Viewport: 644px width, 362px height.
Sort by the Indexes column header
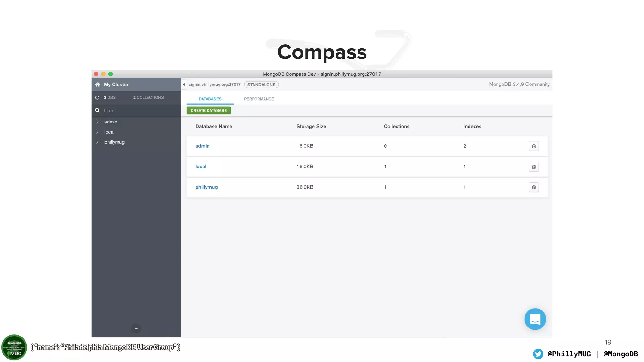[472, 126]
